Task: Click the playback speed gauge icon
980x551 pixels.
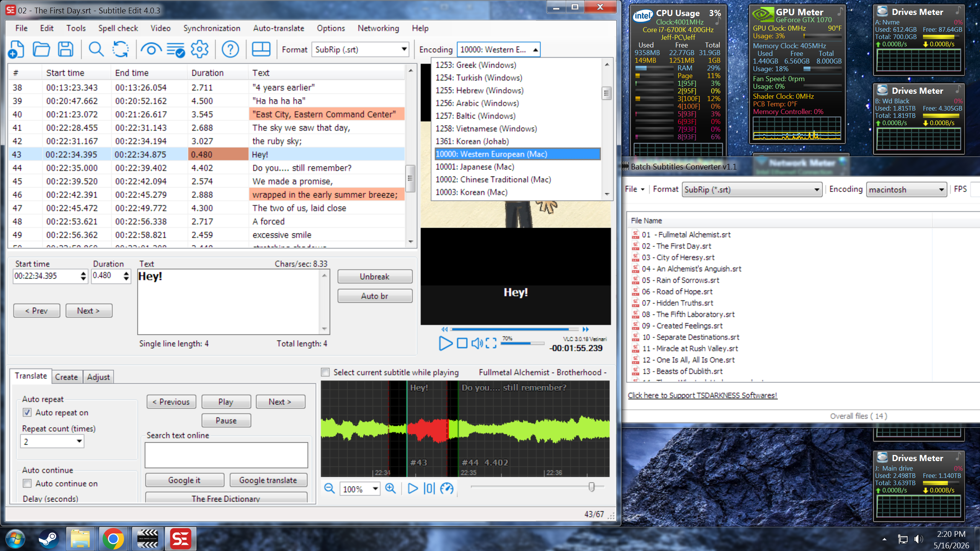Action: (x=447, y=489)
